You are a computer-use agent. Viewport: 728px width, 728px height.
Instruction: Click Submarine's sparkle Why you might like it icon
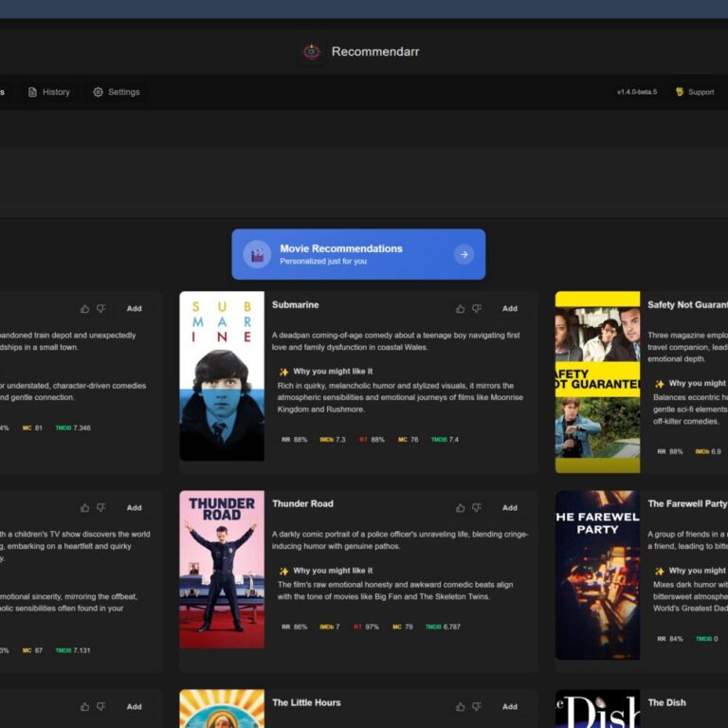283,372
